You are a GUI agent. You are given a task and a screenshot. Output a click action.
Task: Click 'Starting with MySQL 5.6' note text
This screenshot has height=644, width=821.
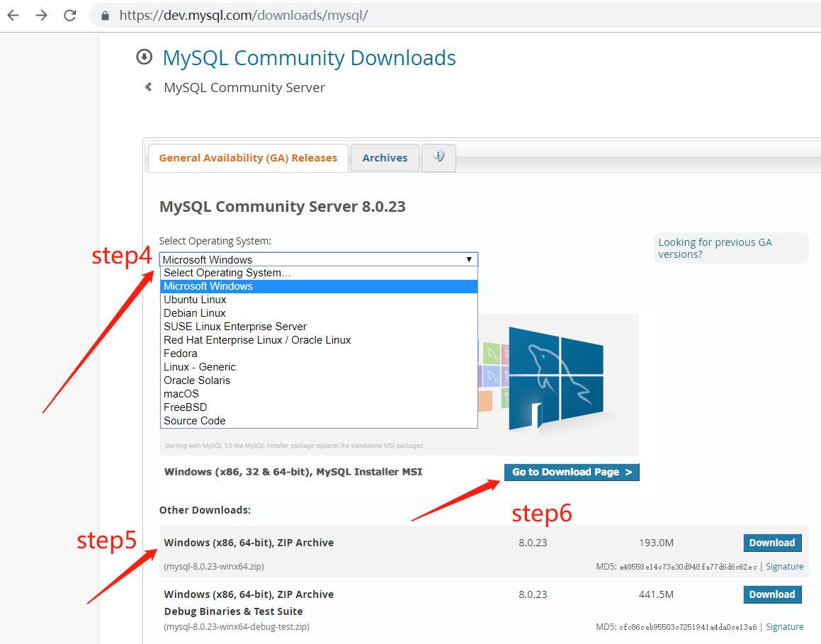coord(294,446)
